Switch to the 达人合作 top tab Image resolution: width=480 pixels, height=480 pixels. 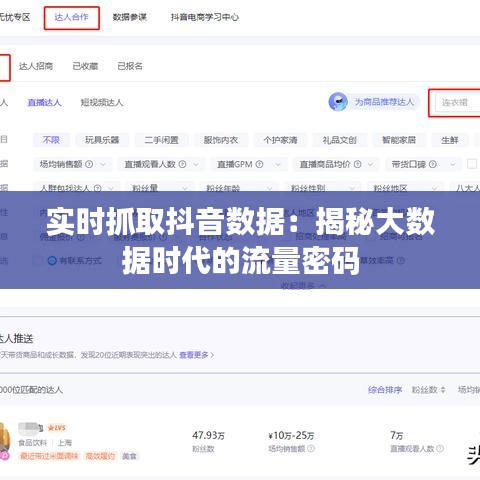pyautogui.click(x=71, y=17)
